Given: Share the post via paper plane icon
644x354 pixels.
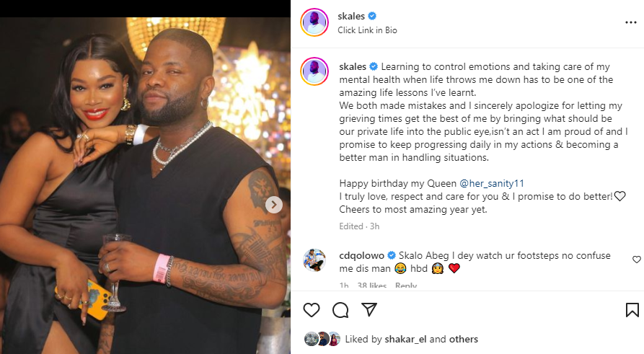Looking at the screenshot, I should pyautogui.click(x=369, y=309).
